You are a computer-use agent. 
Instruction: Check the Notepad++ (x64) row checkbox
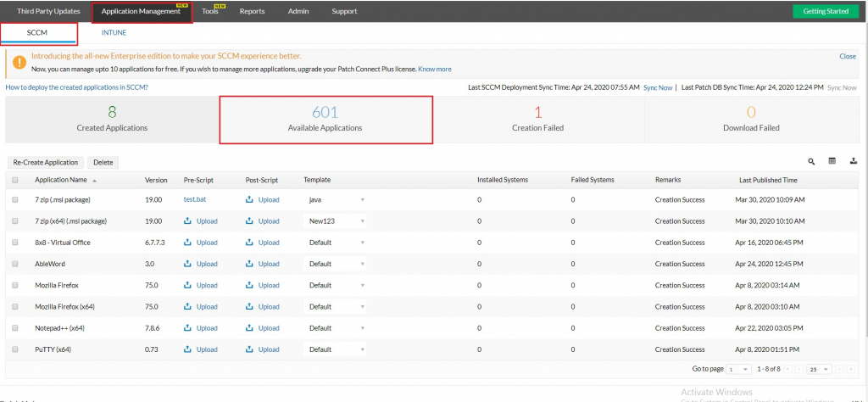click(15, 328)
